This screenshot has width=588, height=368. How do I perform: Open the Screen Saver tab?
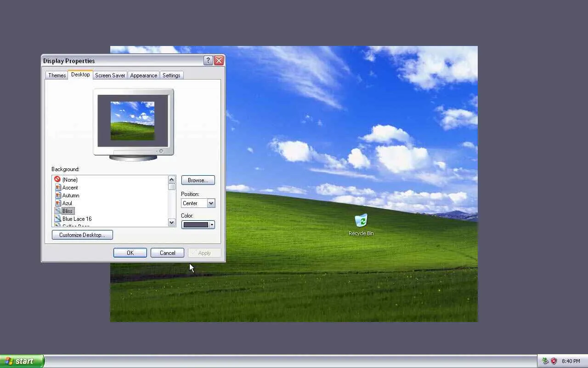point(110,75)
